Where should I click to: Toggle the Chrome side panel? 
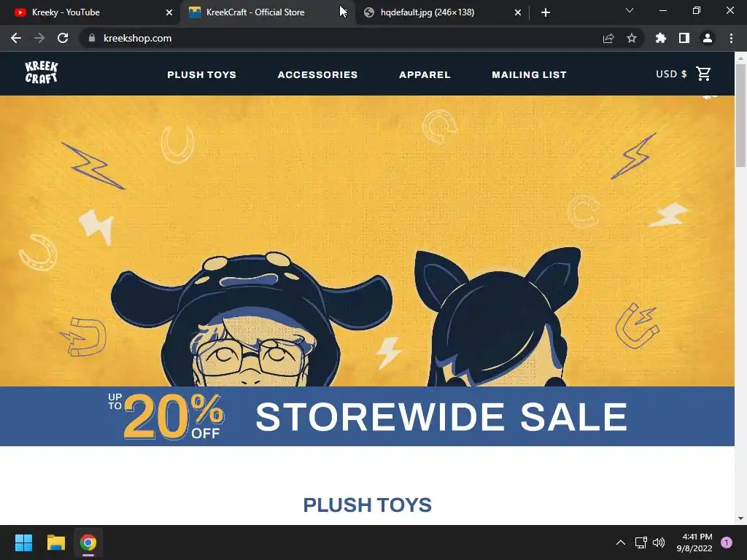684,38
